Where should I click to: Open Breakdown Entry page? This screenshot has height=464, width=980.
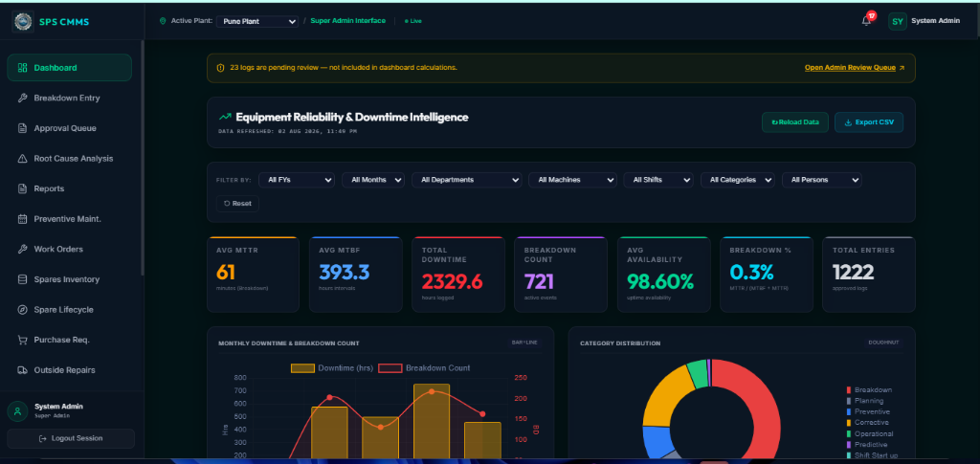pos(69,98)
